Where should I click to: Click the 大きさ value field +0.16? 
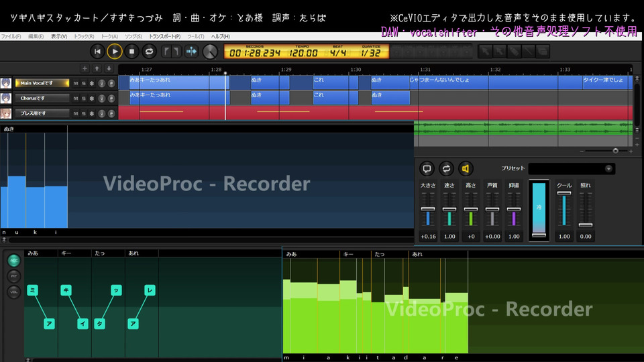click(x=428, y=237)
